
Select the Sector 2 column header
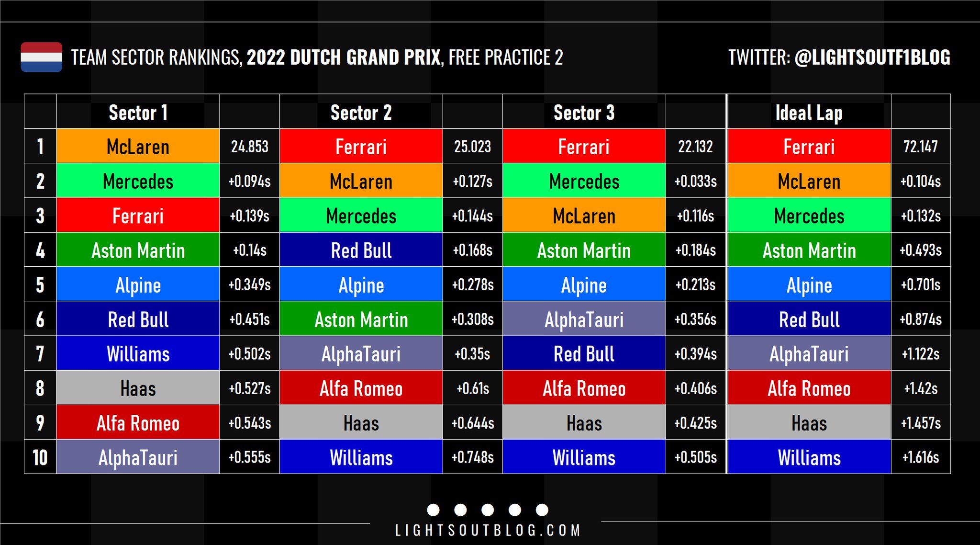click(x=361, y=113)
